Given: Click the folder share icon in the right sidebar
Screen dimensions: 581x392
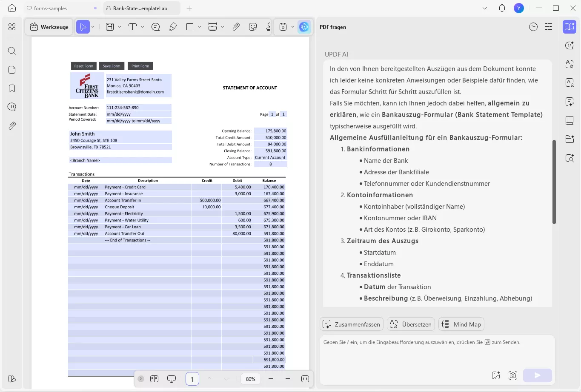Looking at the screenshot, I should (x=570, y=139).
